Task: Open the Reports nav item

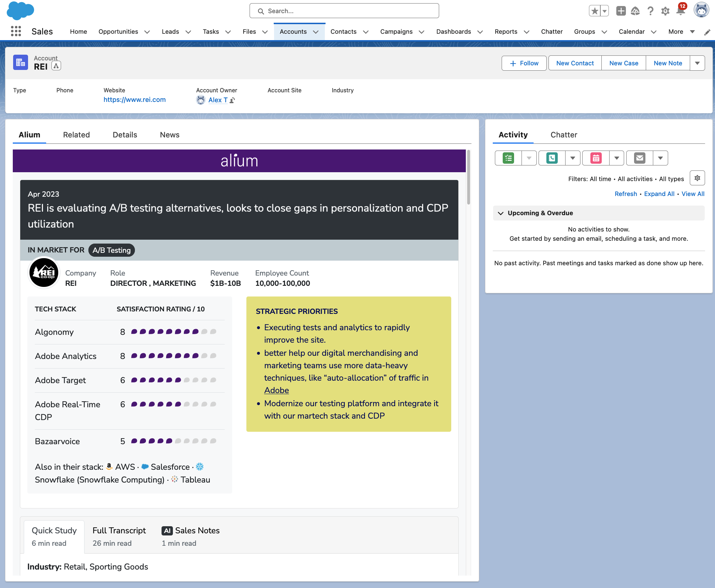Action: (506, 32)
